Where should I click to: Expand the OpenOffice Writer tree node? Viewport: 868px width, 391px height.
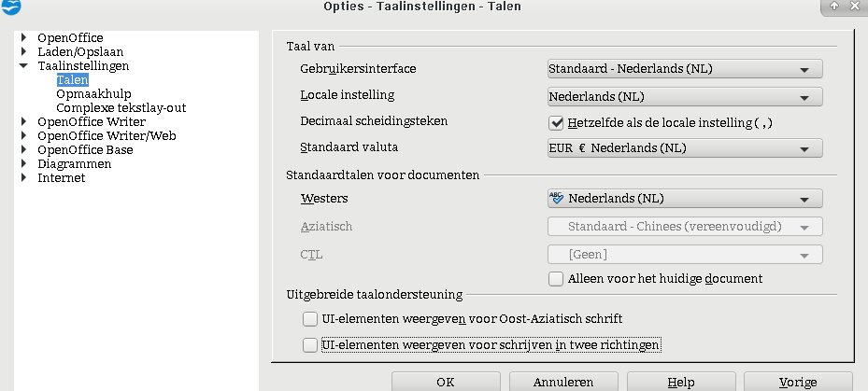tap(23, 122)
